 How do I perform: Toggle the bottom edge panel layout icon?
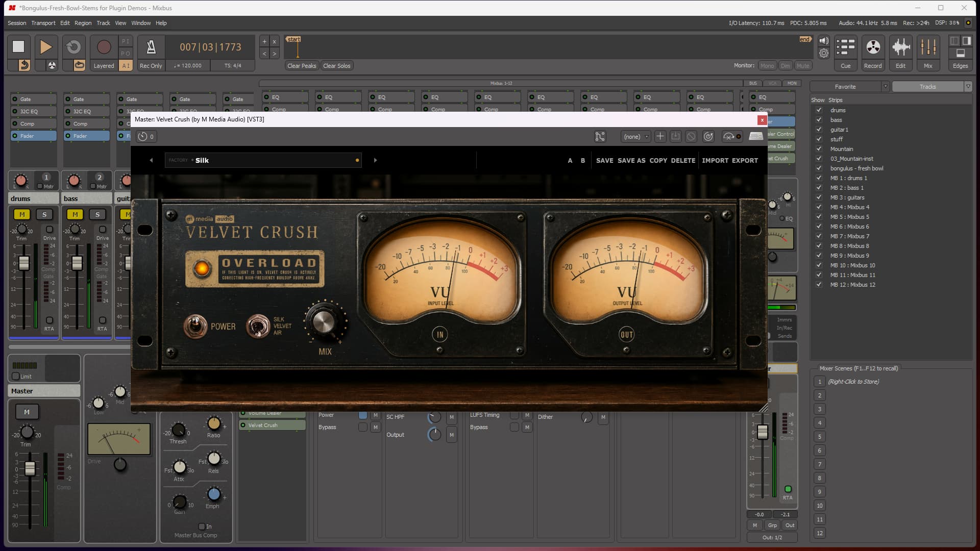[960, 53]
